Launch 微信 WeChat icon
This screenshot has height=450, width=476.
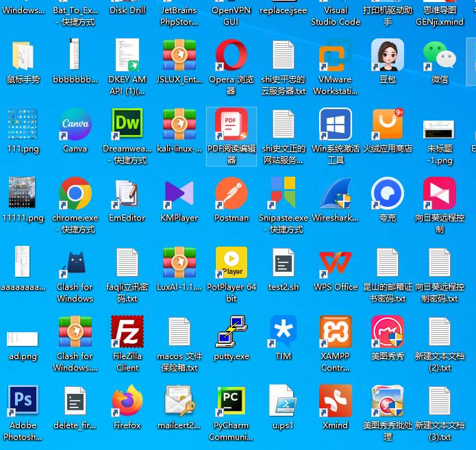[440, 55]
